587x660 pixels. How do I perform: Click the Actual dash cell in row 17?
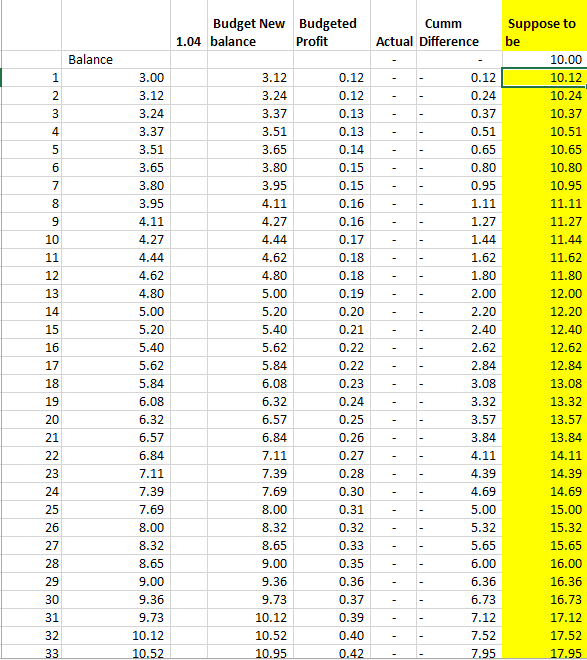tap(393, 366)
